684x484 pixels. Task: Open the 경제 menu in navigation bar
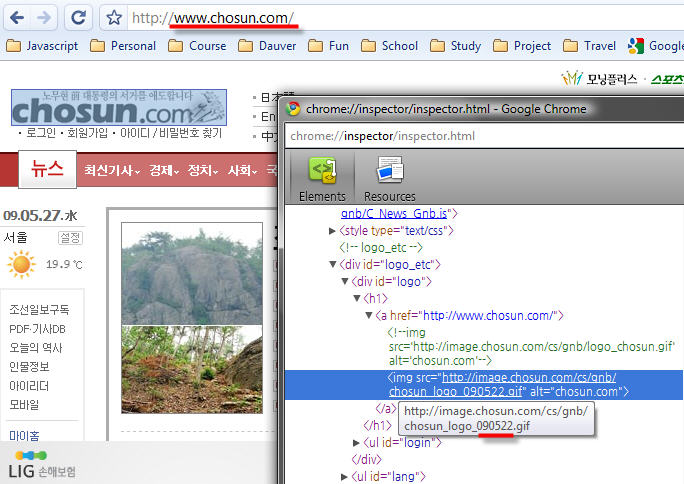(x=164, y=171)
